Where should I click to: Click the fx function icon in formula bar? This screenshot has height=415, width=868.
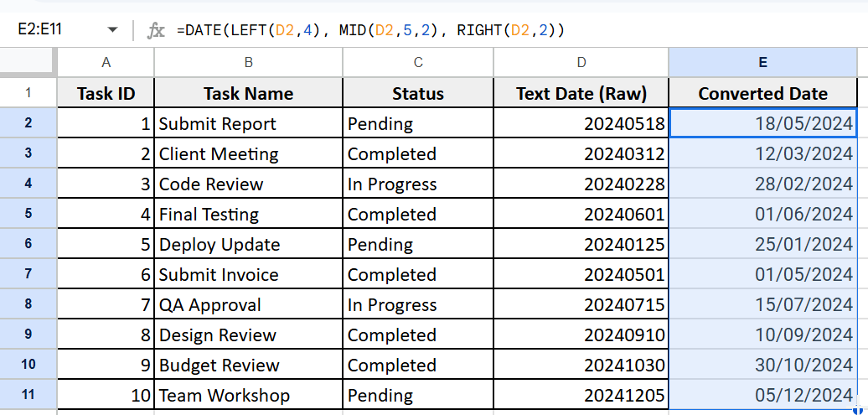156,30
